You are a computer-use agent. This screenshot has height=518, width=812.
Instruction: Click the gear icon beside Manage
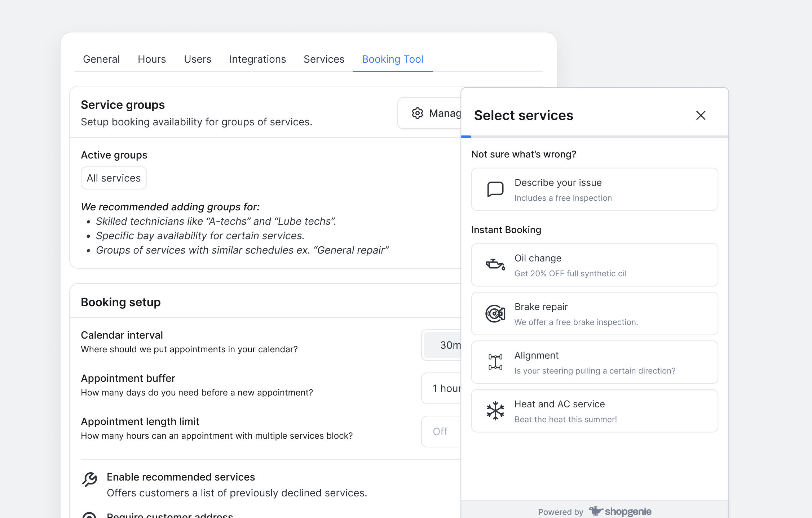point(418,113)
